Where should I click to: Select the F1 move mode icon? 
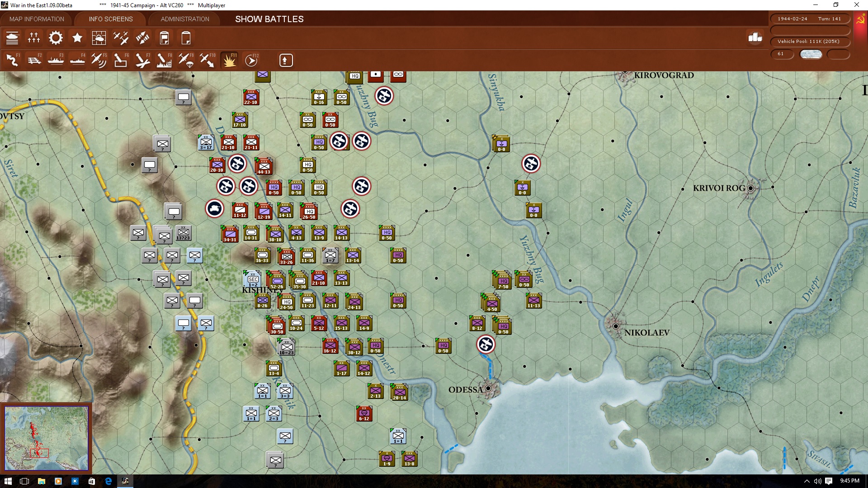12,60
